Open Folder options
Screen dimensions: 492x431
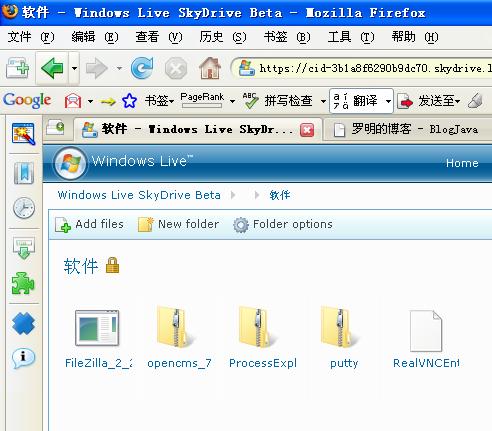pyautogui.click(x=283, y=224)
